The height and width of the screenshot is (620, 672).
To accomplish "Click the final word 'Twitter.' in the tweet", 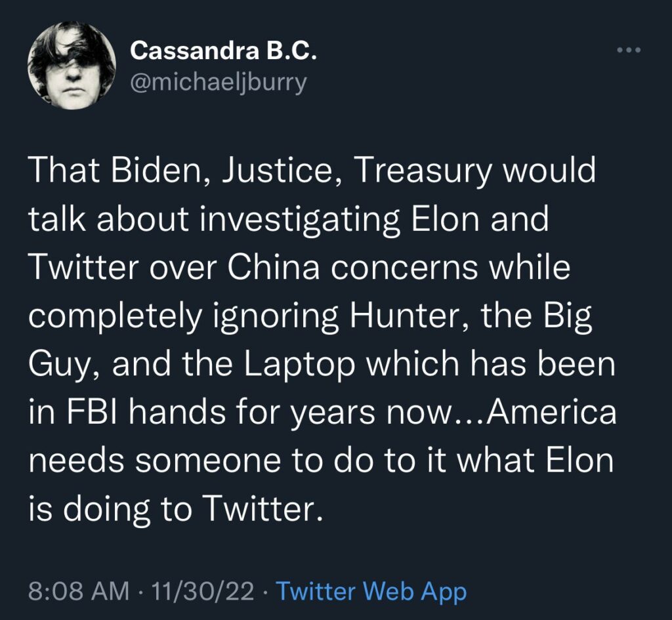I will coord(261,509).
